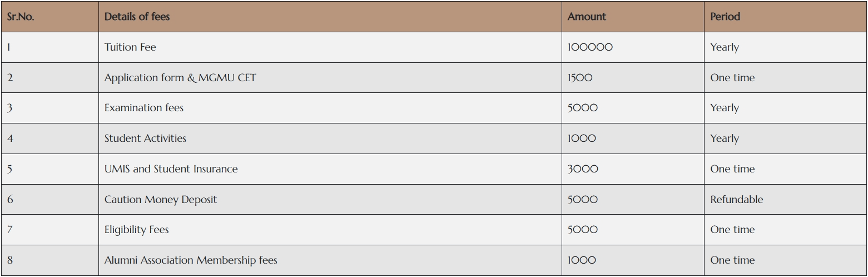Screen dimensions: 868x277
Task: Click the Sr.No. column header
Action: (x=49, y=17)
